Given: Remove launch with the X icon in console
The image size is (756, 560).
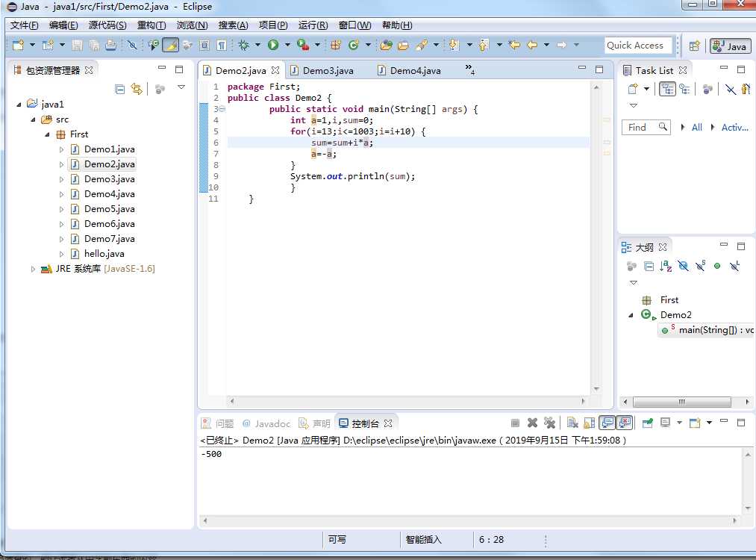Looking at the screenshot, I should (x=532, y=423).
